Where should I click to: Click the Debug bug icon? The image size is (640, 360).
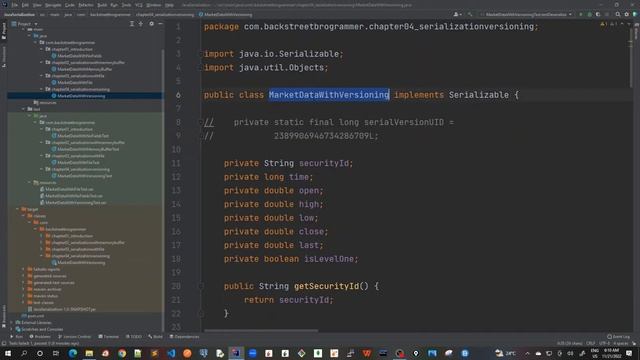tap(589, 14)
